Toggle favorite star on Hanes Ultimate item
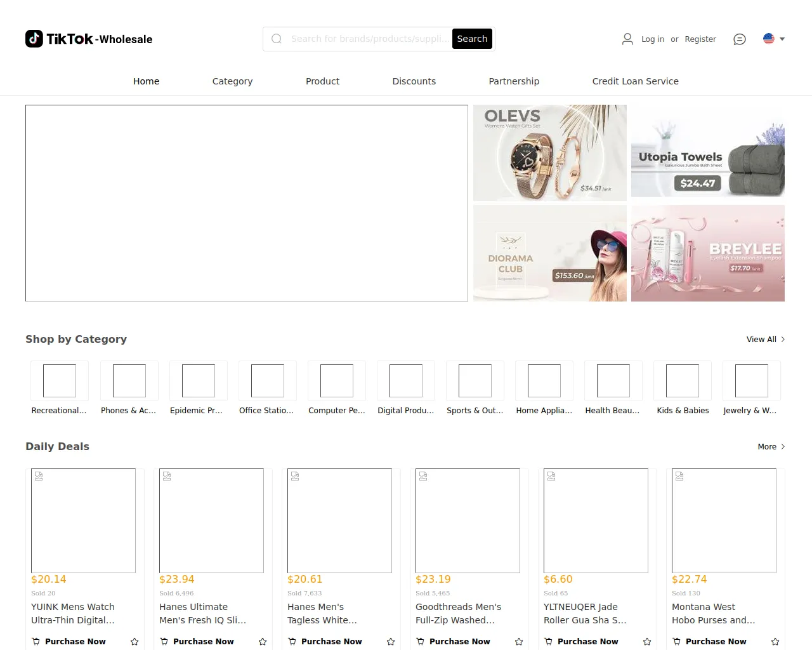This screenshot has width=812, height=650. (x=263, y=642)
